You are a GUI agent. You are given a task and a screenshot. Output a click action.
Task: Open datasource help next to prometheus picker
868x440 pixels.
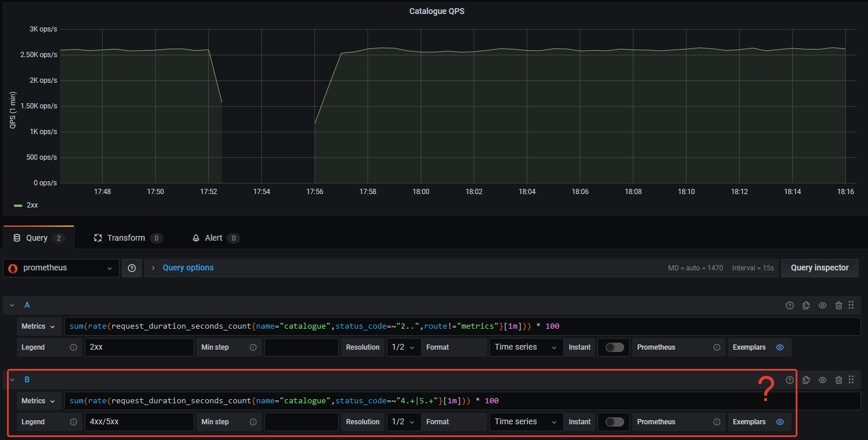coord(132,267)
